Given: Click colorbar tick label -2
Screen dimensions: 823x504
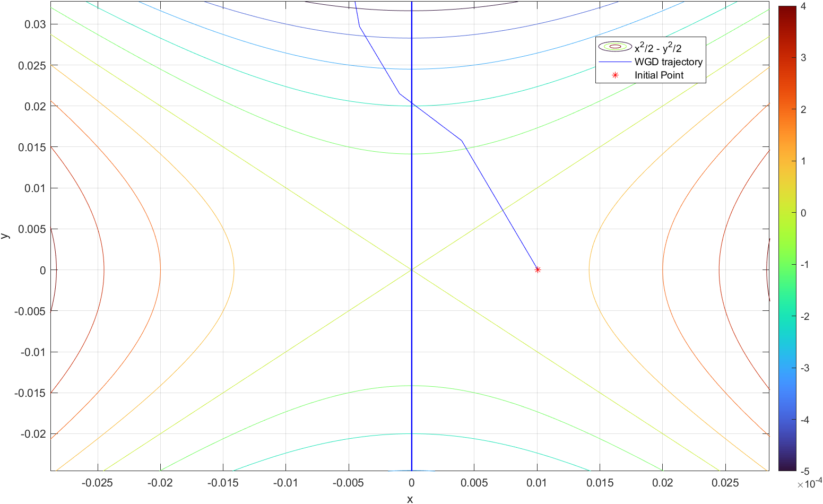Looking at the screenshot, I should click(805, 317).
